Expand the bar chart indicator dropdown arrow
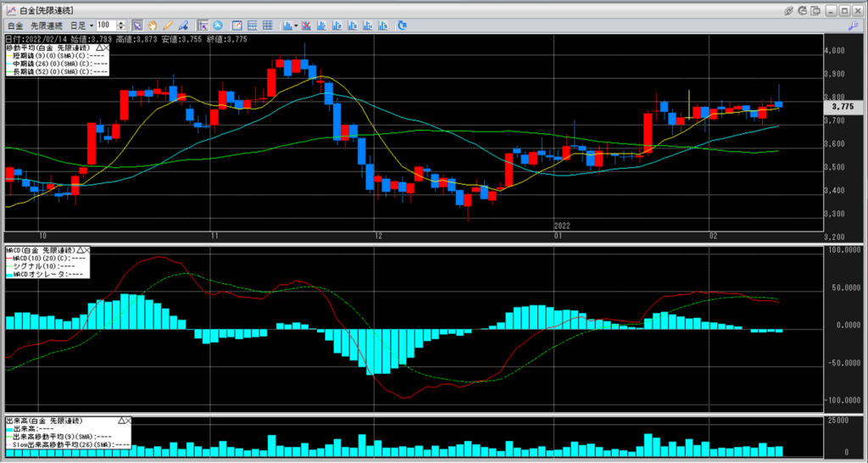 (295, 25)
